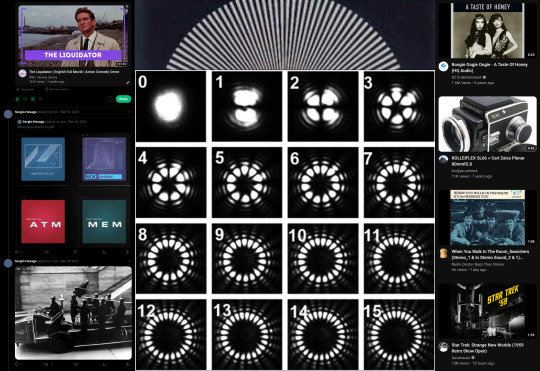This screenshot has height=371, width=540.
Task: Open more options on the Mar 10 tweet
Action: pyautogui.click(x=130, y=112)
